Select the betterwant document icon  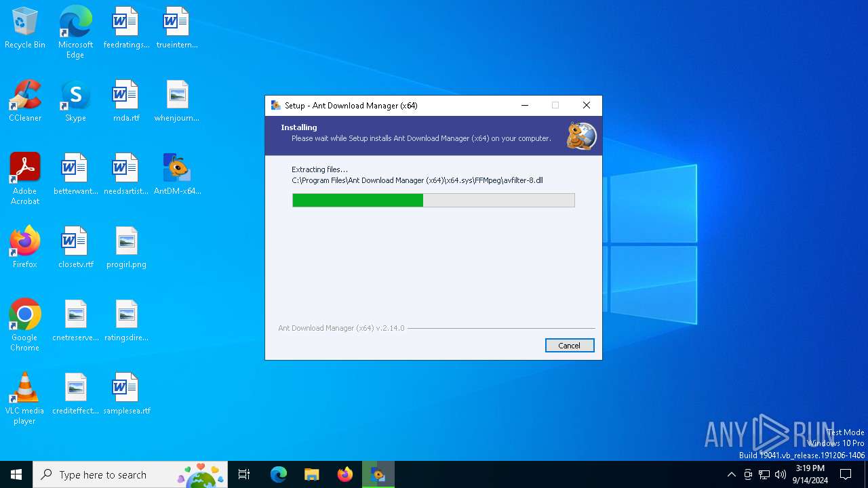point(75,175)
